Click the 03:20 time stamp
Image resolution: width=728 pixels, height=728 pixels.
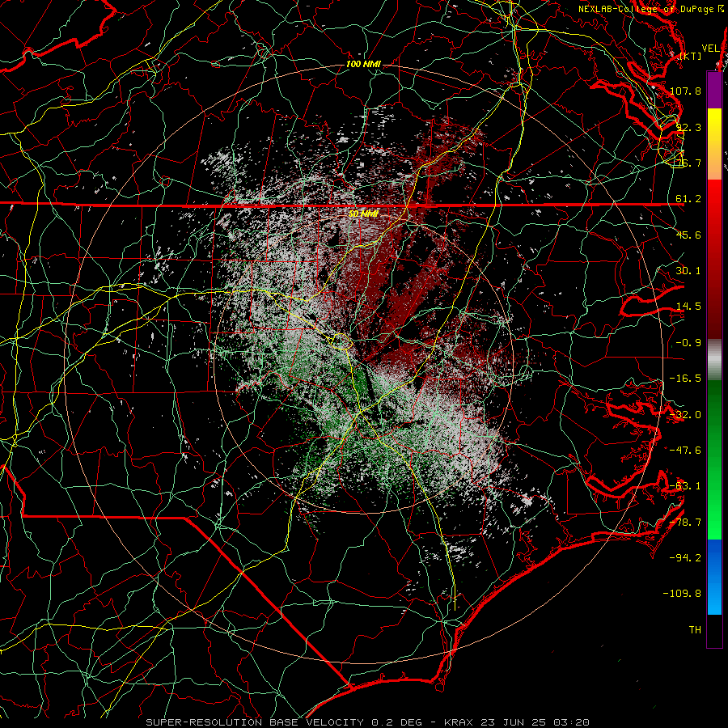tap(573, 722)
